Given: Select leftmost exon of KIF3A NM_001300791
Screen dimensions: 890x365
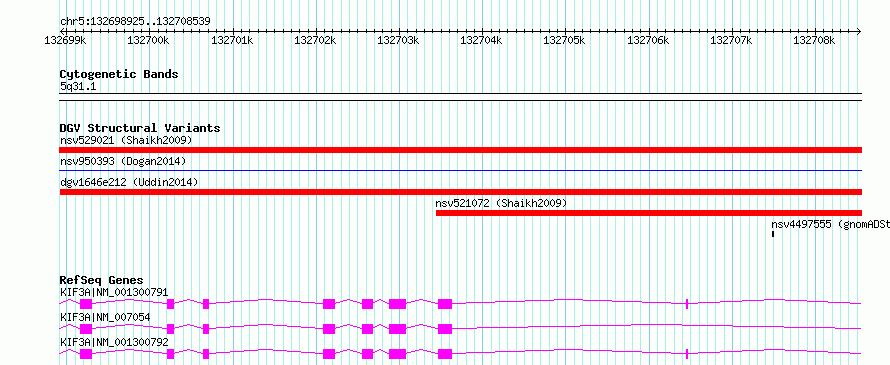Looking at the screenshot, I should [86, 304].
